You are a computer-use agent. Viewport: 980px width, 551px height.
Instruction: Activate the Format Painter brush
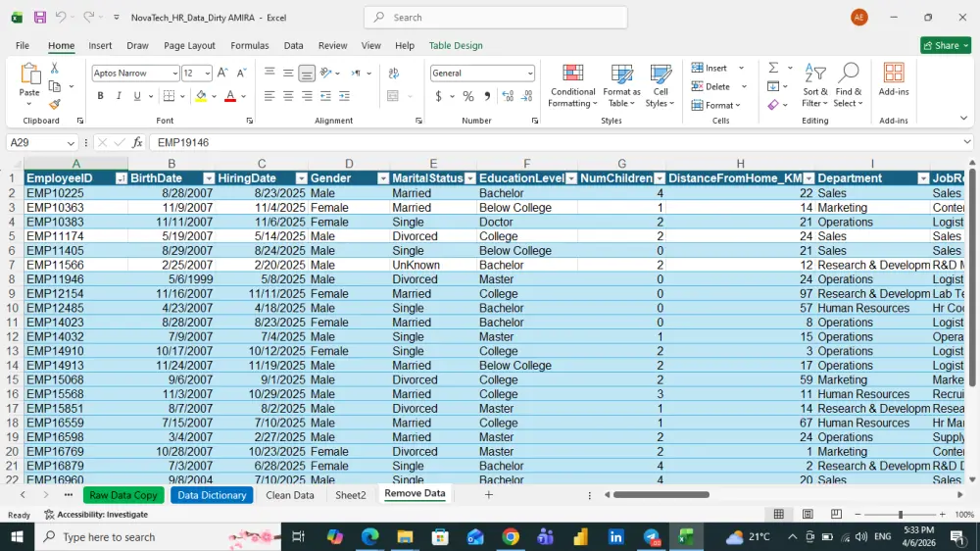[55, 104]
